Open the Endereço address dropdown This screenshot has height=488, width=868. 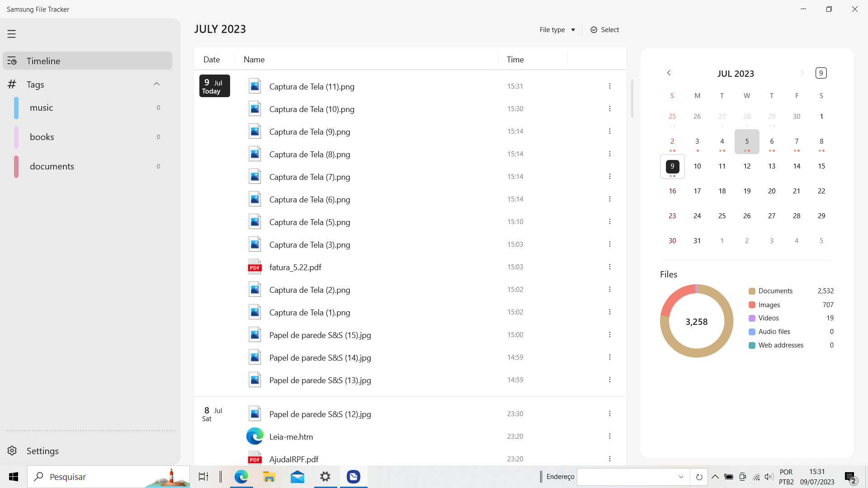point(681,477)
